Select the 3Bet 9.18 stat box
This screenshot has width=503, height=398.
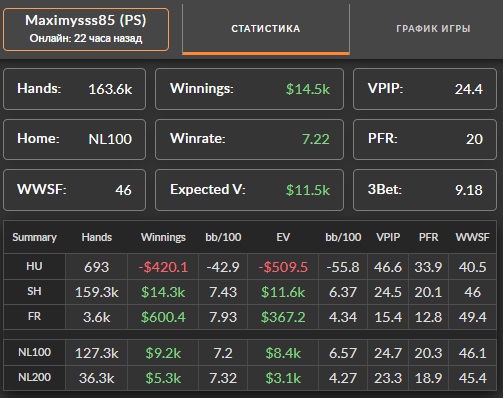425,190
